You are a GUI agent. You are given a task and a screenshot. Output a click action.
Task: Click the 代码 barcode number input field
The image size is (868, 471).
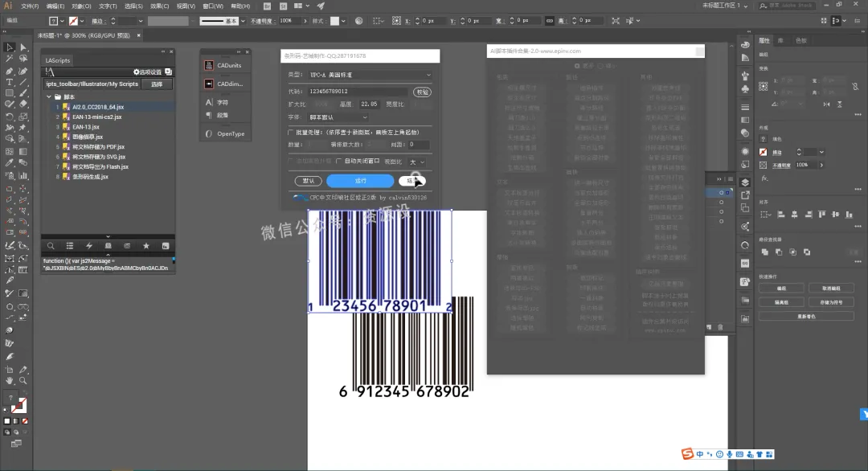click(358, 92)
